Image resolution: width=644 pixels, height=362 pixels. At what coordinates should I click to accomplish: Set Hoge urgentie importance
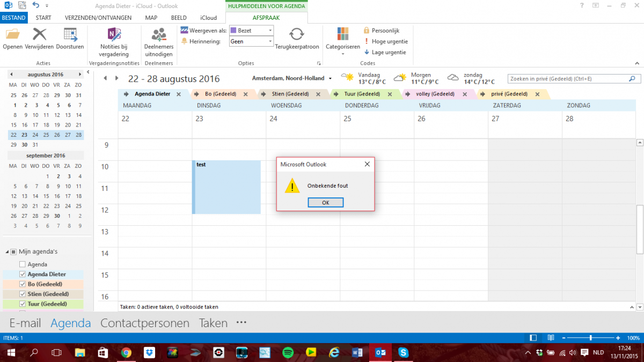pos(386,41)
